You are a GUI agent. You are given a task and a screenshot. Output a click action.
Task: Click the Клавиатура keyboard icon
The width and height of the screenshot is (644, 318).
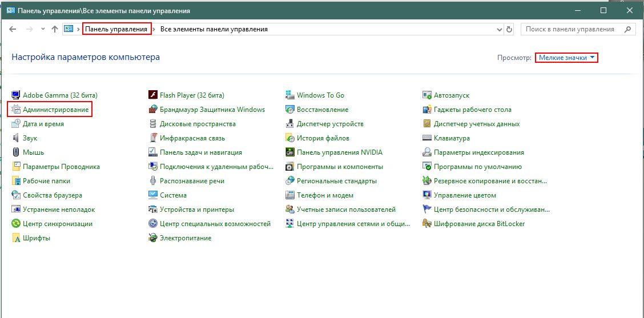point(427,138)
